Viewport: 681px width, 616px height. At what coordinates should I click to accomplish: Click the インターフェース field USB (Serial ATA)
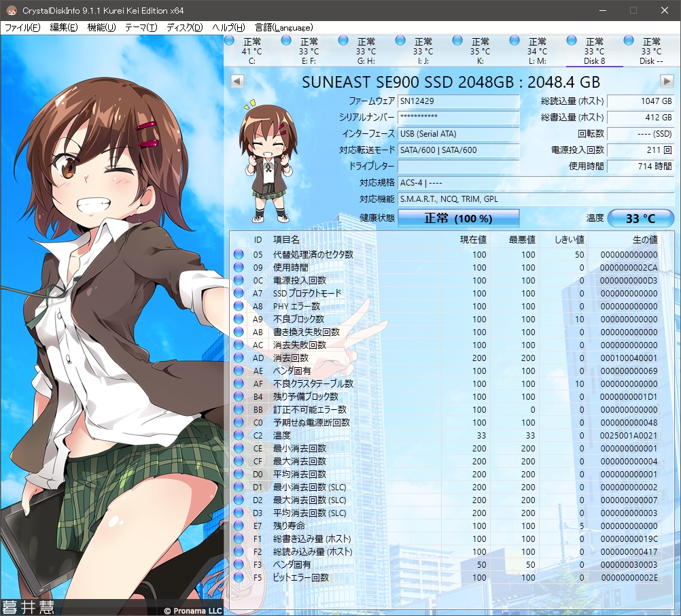point(459,134)
